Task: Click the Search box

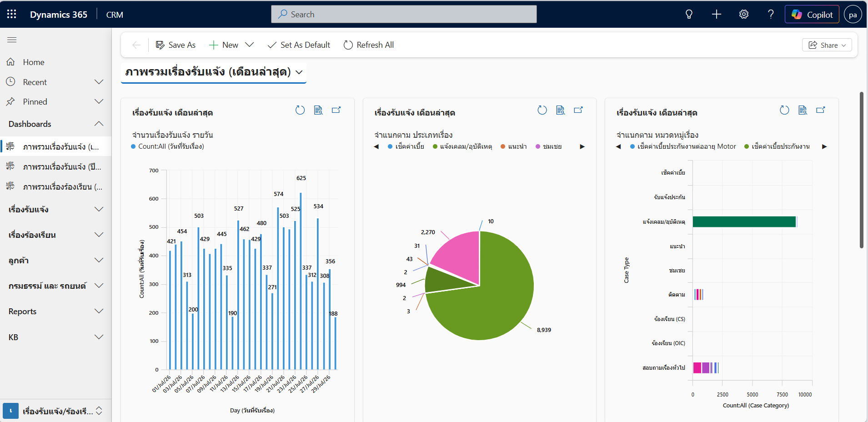Action: (404, 14)
